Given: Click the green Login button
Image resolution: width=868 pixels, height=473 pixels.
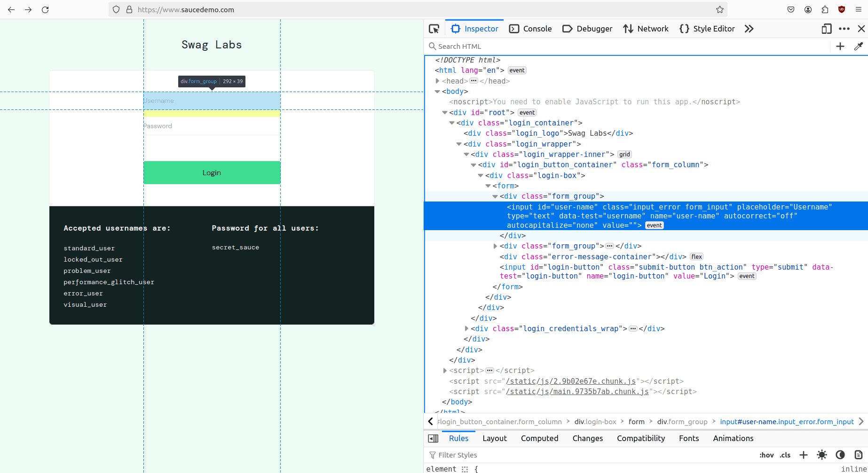Looking at the screenshot, I should coord(212,172).
